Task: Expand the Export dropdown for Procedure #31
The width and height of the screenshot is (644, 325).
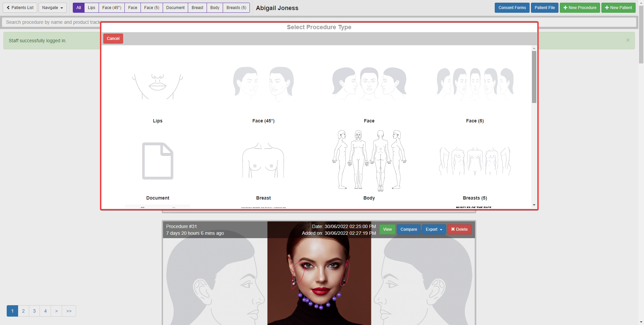Action: click(x=433, y=229)
